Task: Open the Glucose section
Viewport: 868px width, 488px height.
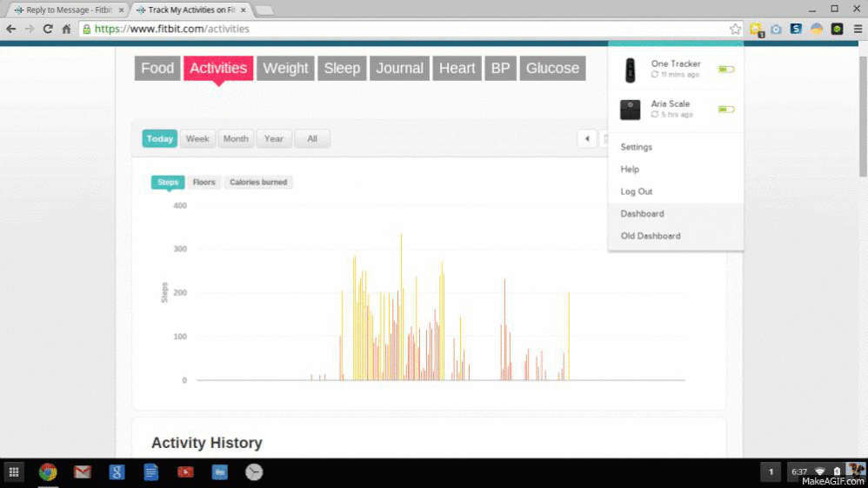Action: point(552,68)
